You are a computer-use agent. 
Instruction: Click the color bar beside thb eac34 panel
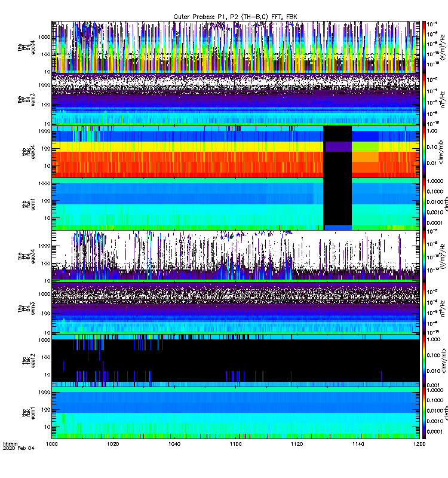coord(424,47)
